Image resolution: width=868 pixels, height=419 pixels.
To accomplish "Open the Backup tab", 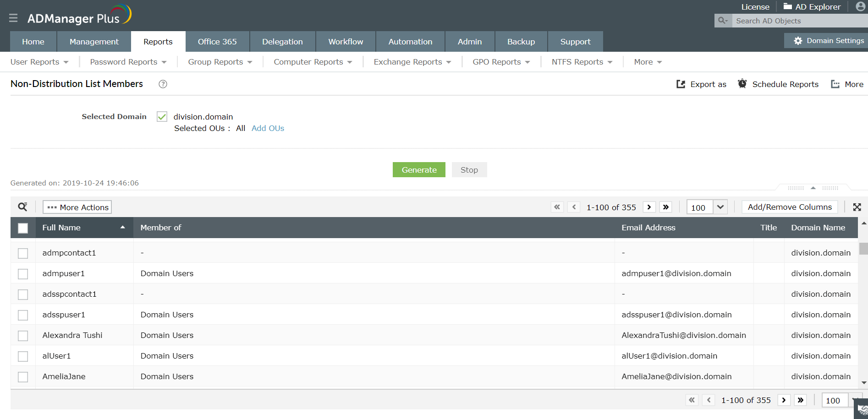I will (x=521, y=42).
